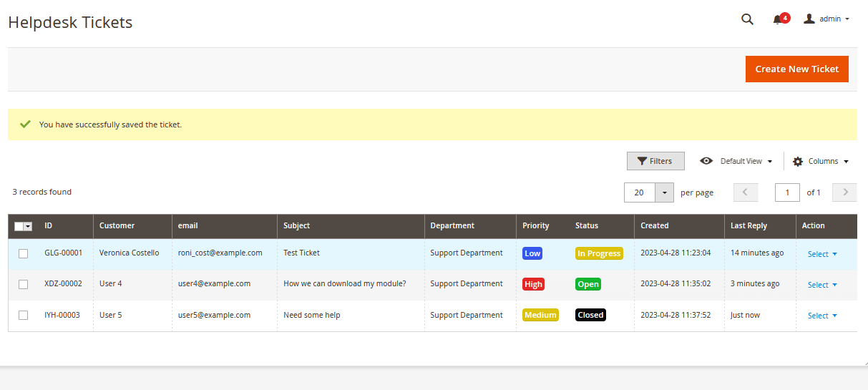Tick the checkbox for ticket IYH-00003

[x=24, y=315]
